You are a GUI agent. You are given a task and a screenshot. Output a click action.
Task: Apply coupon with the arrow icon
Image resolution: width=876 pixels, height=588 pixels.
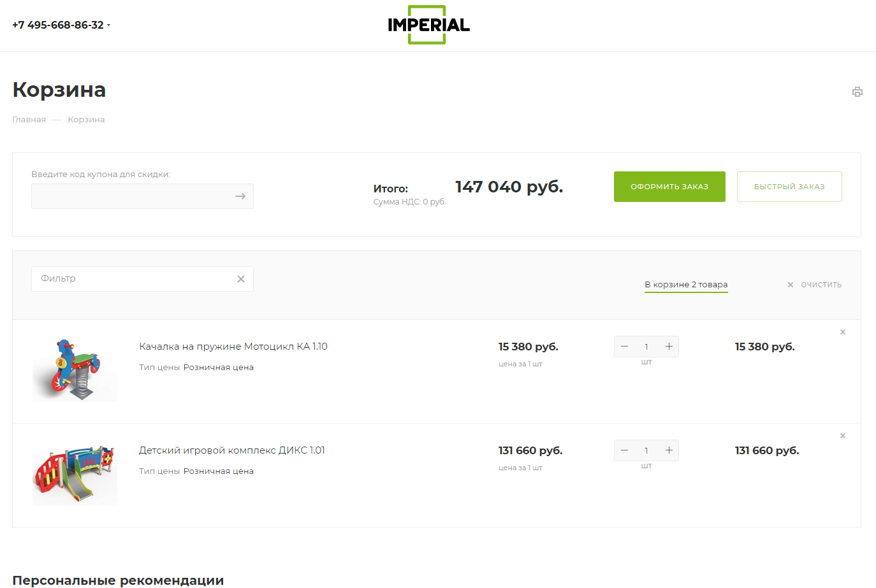240,196
